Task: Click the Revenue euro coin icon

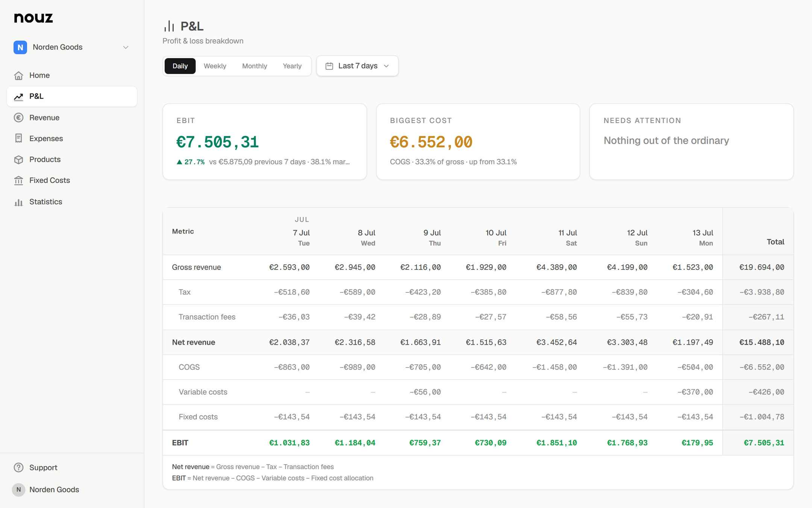Action: click(x=18, y=118)
